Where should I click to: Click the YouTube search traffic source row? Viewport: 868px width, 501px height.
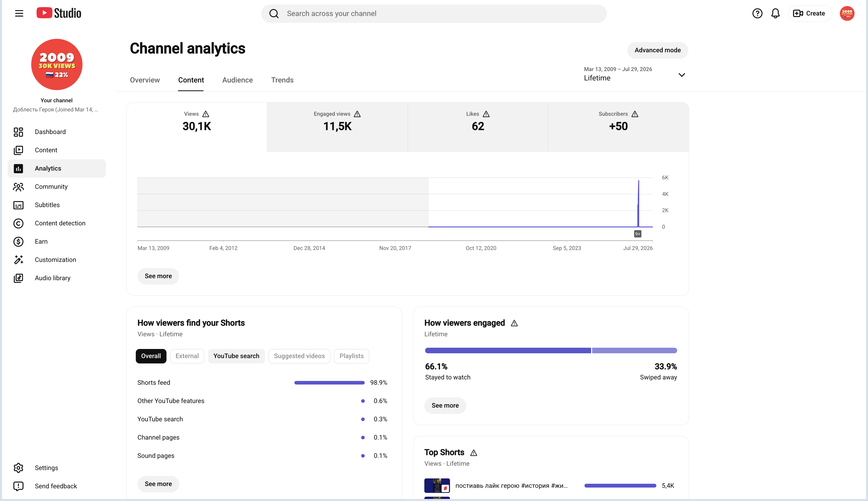[262, 419]
